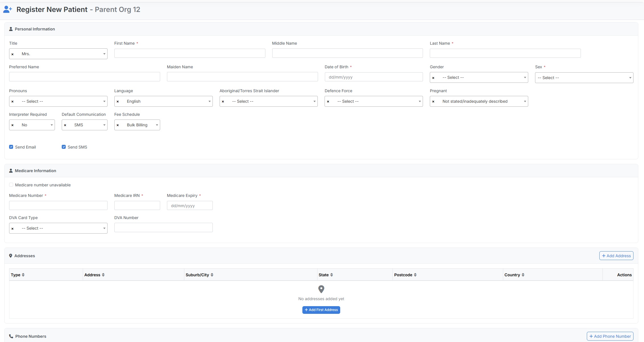Viewport: 644px width, 342px height.
Task: Clear the Default Communication SMS x icon
Action: pos(65,125)
